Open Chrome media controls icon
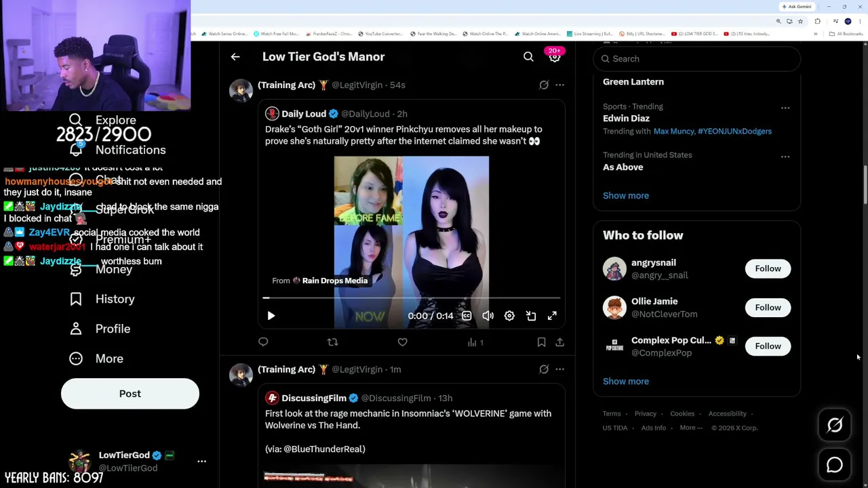 pos(837,21)
